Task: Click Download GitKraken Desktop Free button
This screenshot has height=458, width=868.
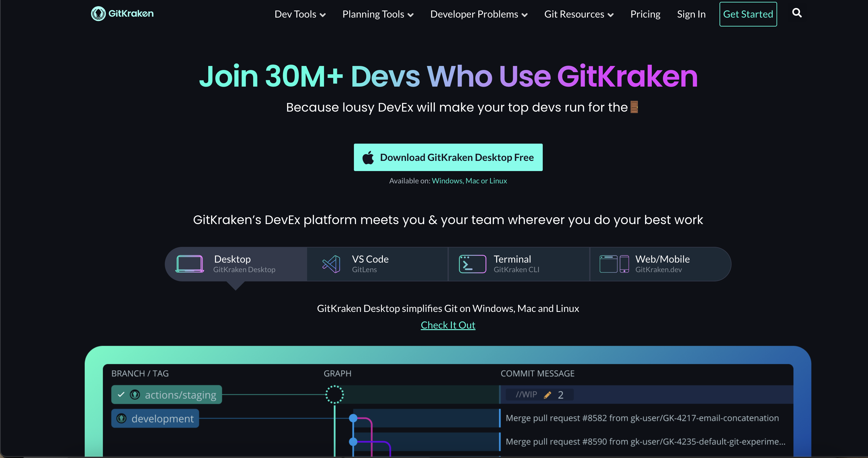Action: (x=448, y=157)
